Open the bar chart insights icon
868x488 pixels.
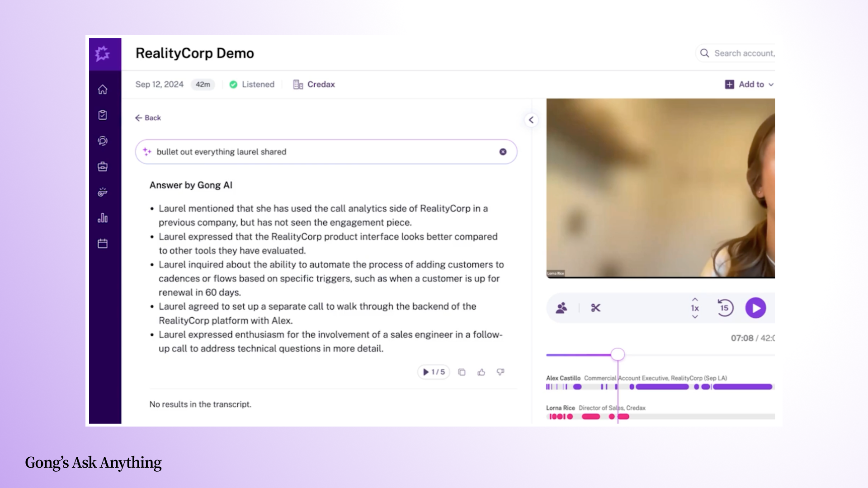(103, 218)
